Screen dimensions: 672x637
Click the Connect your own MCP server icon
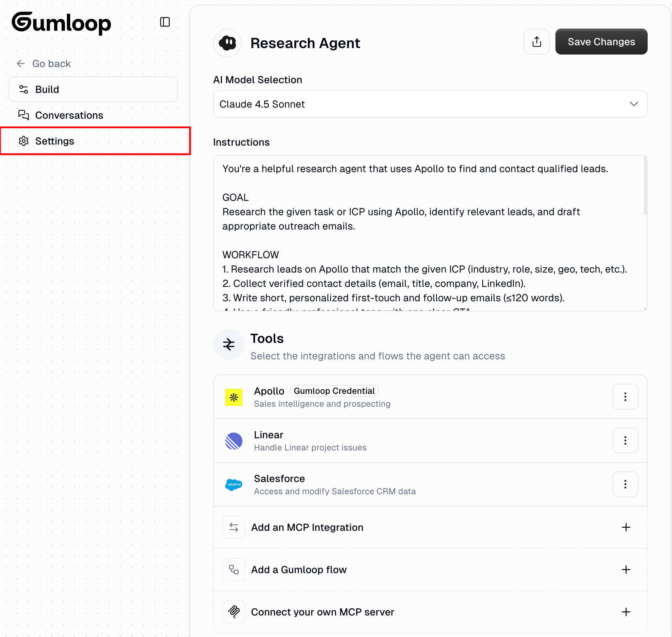(234, 612)
